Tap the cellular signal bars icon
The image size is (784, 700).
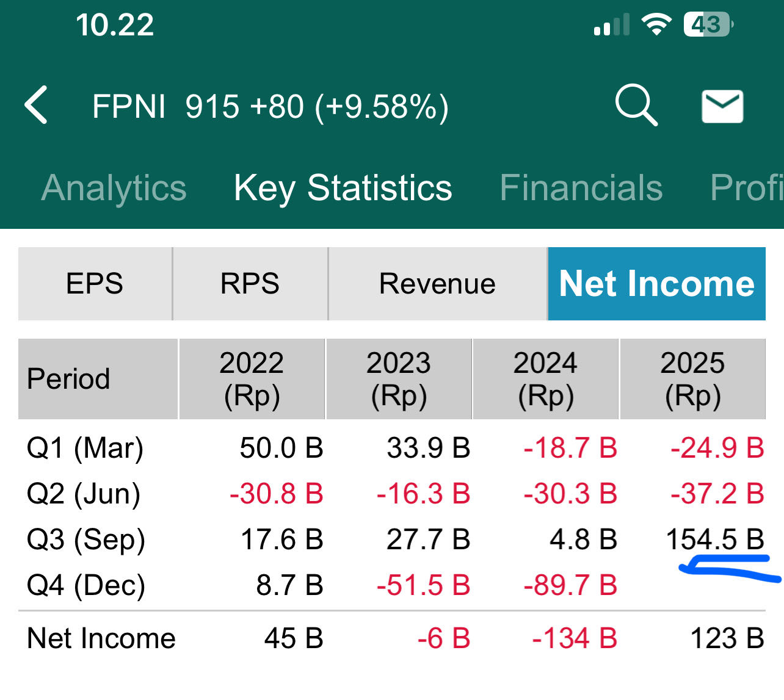(611, 26)
